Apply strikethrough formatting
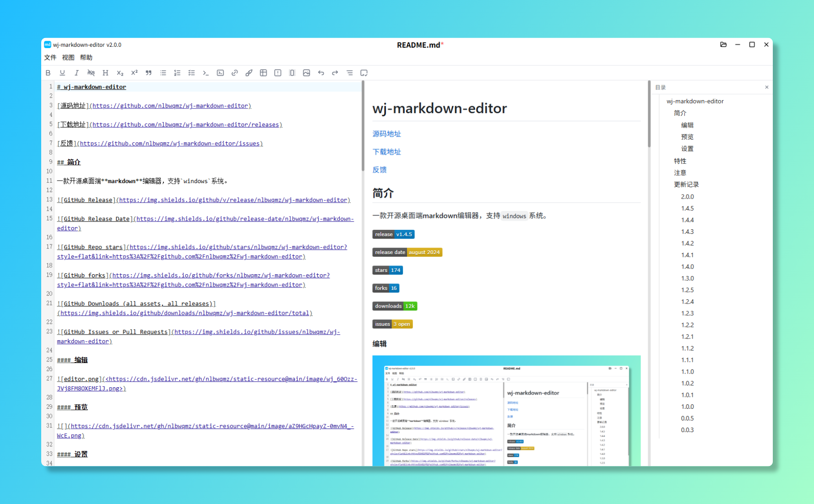Viewport: 814px width, 504px height. pyautogui.click(x=91, y=73)
